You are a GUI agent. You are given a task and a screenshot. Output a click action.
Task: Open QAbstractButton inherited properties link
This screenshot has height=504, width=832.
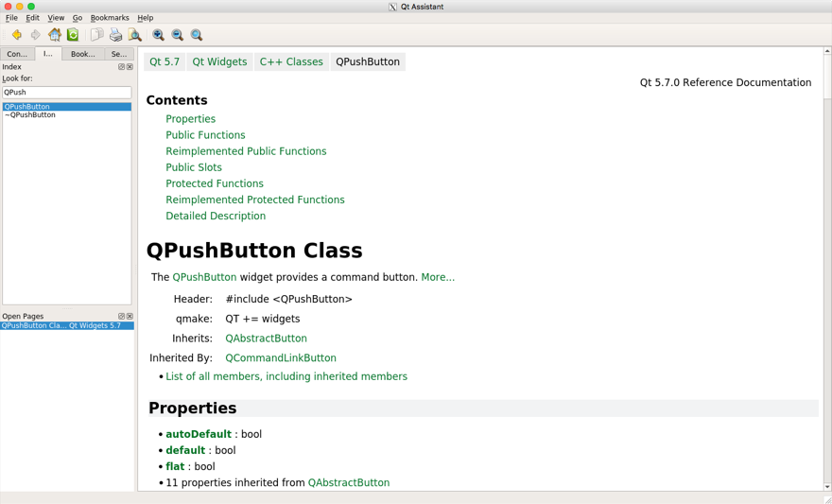pyautogui.click(x=349, y=483)
